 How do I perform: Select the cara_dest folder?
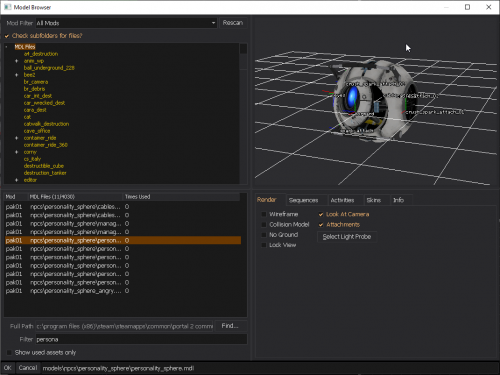(35, 110)
